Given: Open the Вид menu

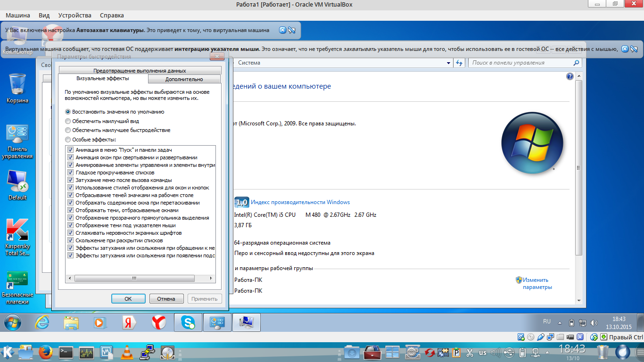Looking at the screenshot, I should [44, 16].
